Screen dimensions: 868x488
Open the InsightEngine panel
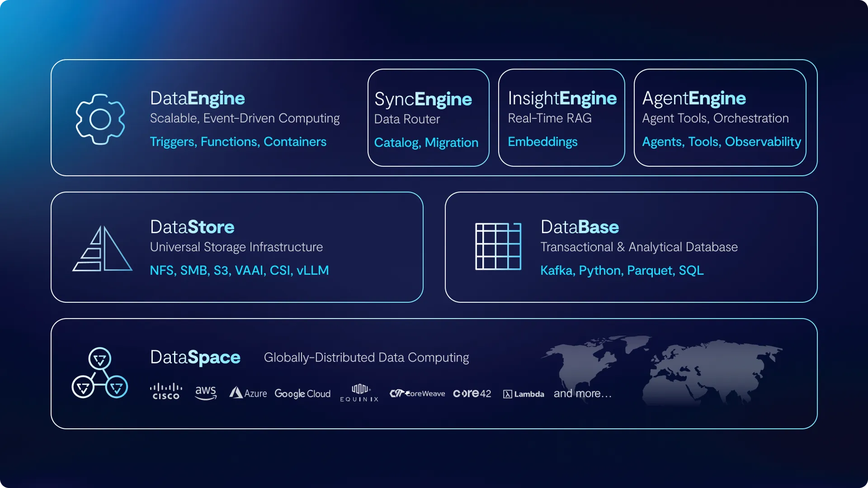561,117
